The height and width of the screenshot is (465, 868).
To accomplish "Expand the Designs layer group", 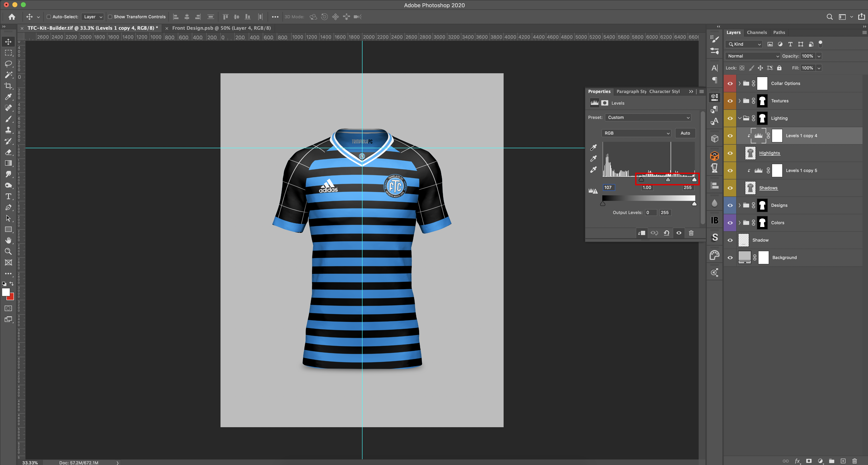I will click(740, 205).
